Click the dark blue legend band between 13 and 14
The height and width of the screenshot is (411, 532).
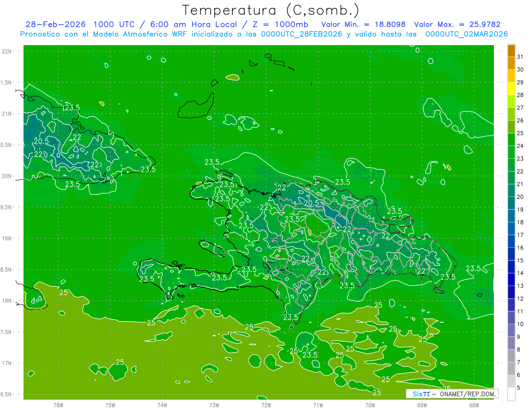[511, 279]
